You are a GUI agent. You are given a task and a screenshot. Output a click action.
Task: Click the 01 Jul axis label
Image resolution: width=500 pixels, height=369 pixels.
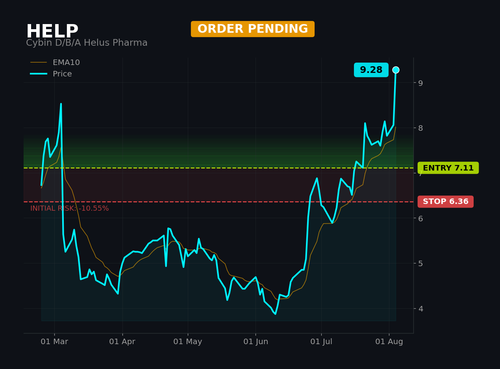(321, 342)
